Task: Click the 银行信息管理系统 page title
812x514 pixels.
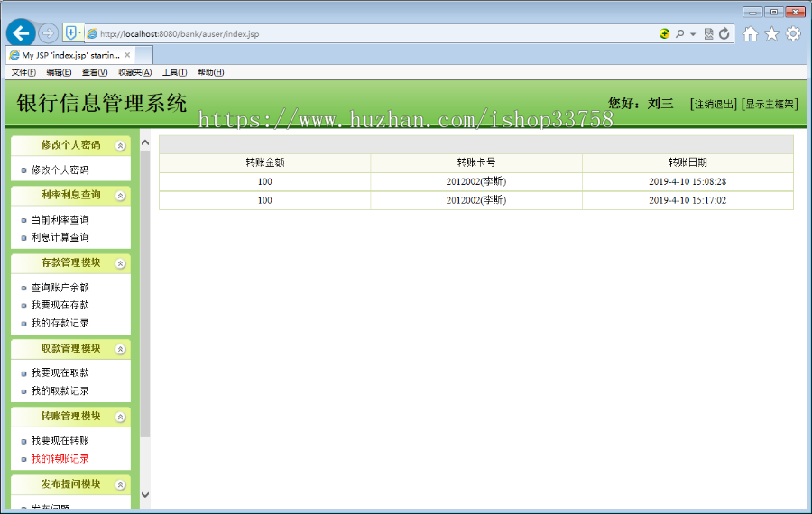Action: pos(101,103)
